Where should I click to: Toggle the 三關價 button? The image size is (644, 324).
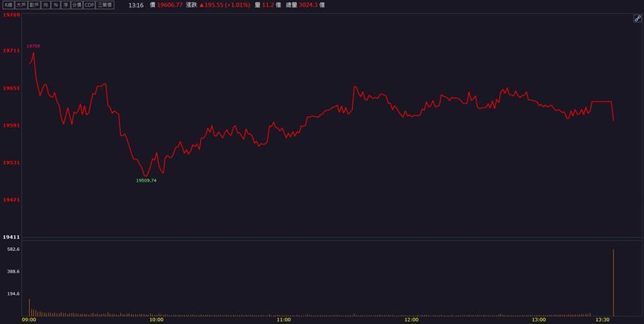point(105,5)
